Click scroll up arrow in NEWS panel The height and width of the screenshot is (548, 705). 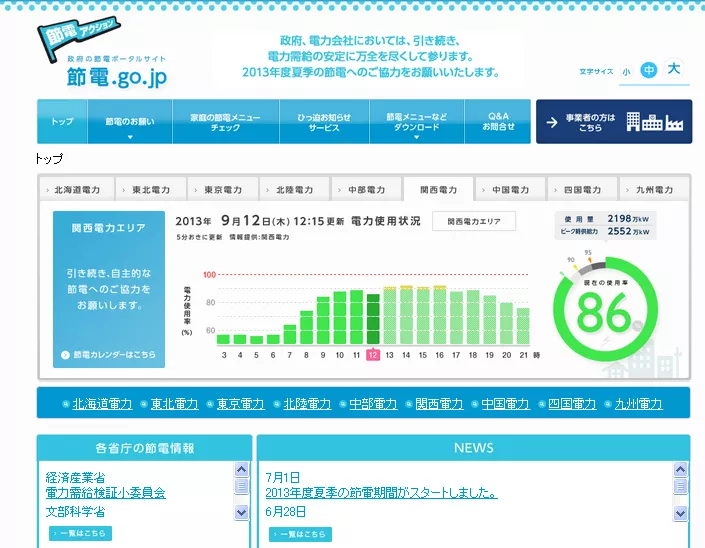pos(680,470)
